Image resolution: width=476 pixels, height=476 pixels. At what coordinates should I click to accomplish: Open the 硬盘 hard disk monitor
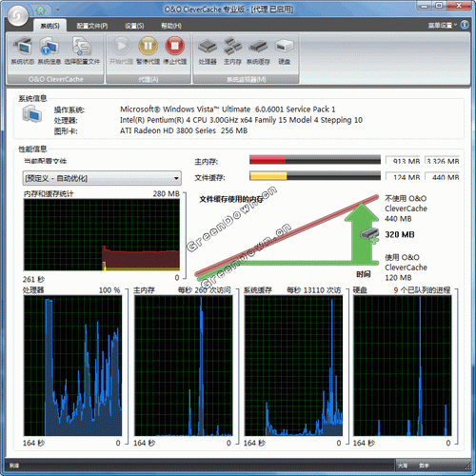(285, 50)
